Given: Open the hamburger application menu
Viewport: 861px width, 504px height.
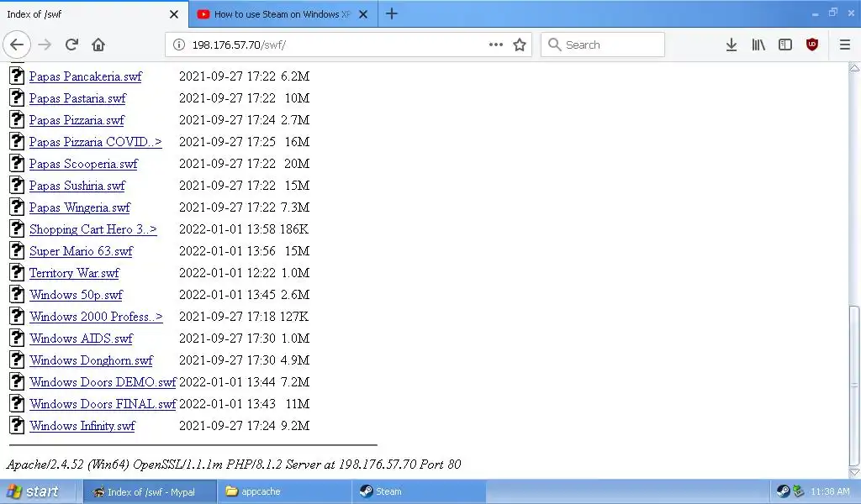Looking at the screenshot, I should pos(845,45).
